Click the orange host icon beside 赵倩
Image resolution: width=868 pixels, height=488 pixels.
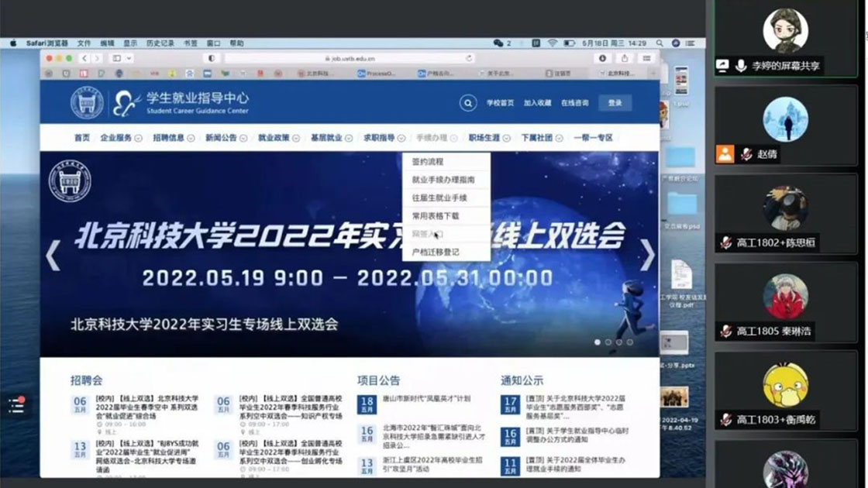click(725, 154)
